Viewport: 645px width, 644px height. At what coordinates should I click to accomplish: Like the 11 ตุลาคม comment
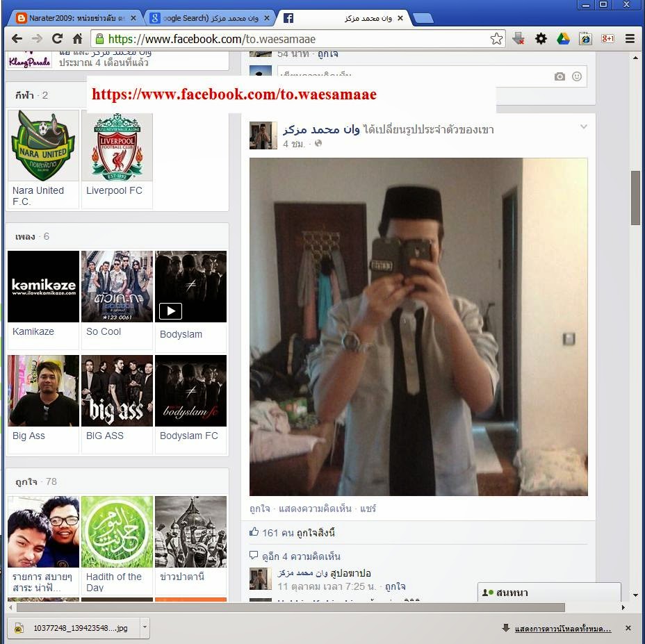pos(395,586)
